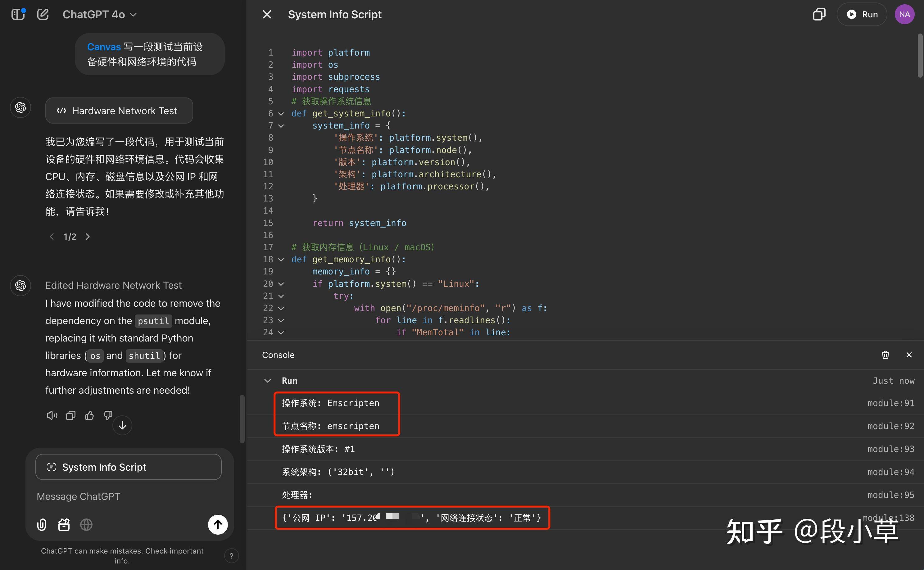Toggle web search globe icon
Viewport: 924px width, 570px height.
(86, 524)
